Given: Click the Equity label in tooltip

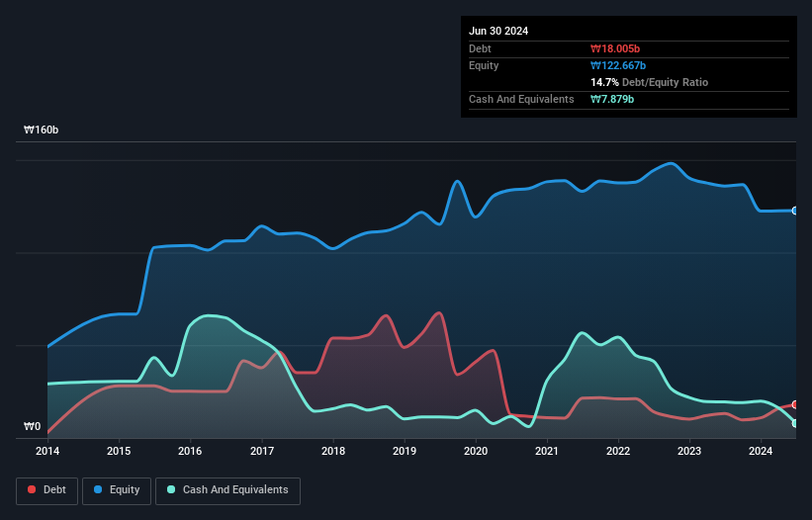Looking at the screenshot, I should click(x=484, y=65).
